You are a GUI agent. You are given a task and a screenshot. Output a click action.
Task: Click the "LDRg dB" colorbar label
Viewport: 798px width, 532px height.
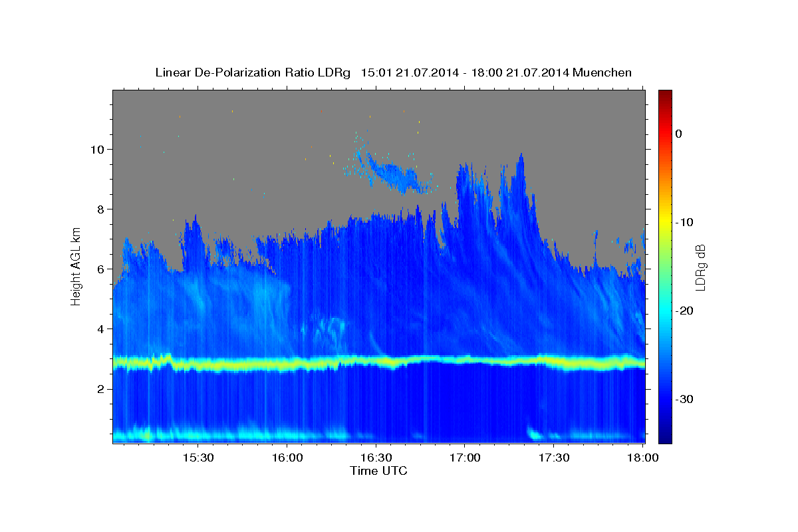pos(700,267)
